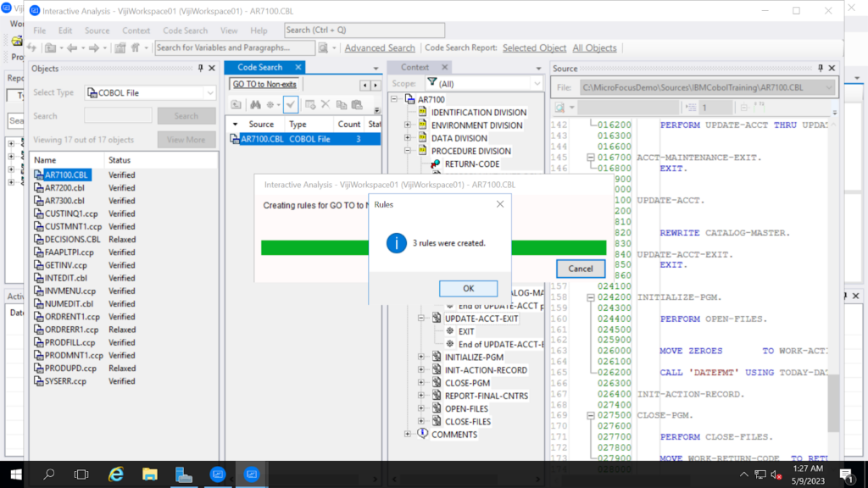This screenshot has height=488, width=868.
Task: Open the View menu
Action: click(229, 30)
